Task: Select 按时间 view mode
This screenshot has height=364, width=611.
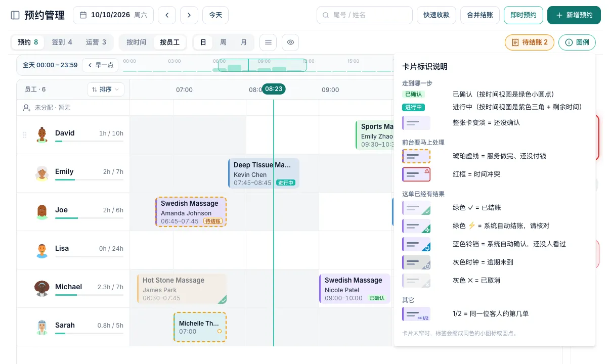Action: (137, 42)
